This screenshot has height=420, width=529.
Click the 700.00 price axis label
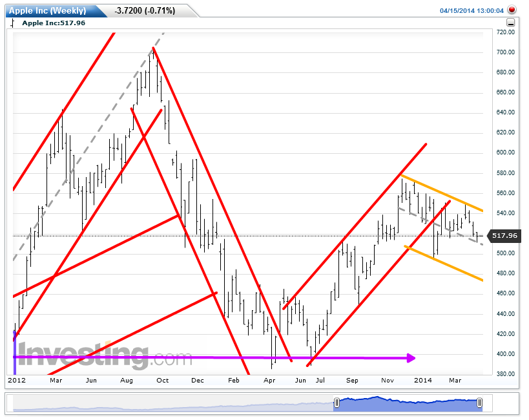point(505,52)
